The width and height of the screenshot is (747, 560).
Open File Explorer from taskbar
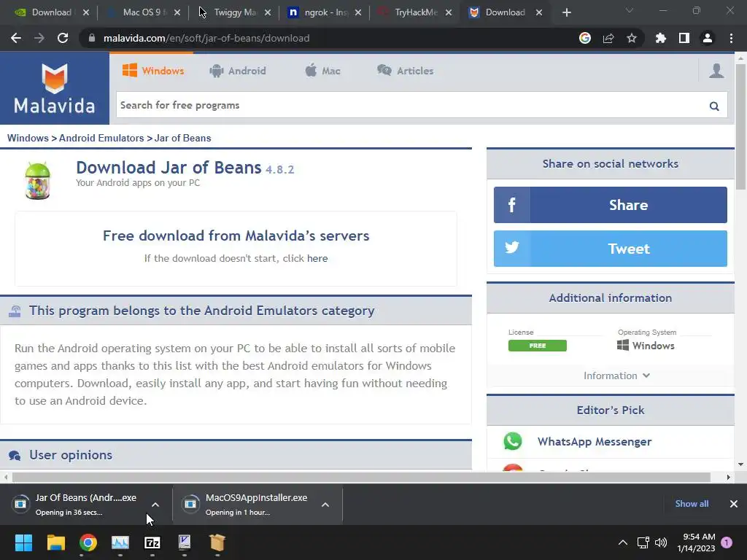click(x=55, y=542)
